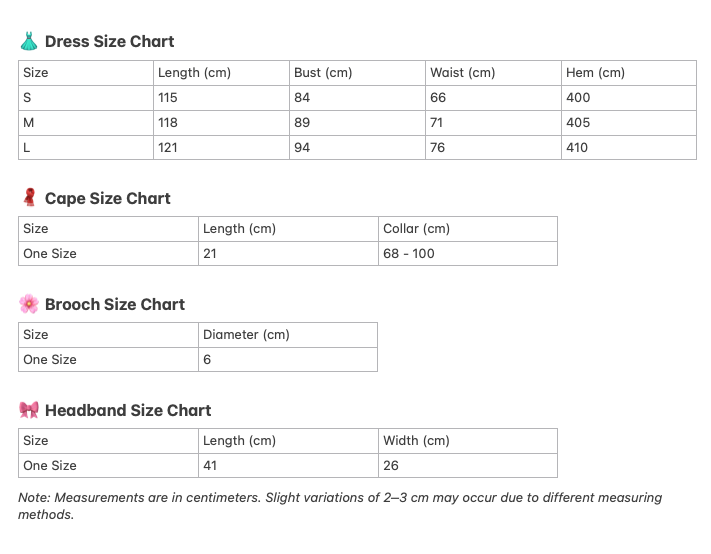Select size M row label
This screenshot has width=711, height=554.
29,122
